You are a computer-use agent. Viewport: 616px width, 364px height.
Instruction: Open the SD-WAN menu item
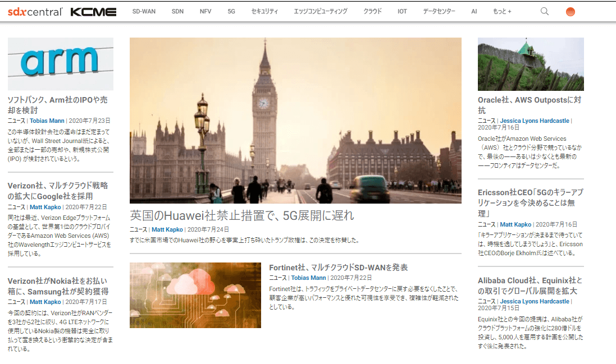click(x=144, y=11)
